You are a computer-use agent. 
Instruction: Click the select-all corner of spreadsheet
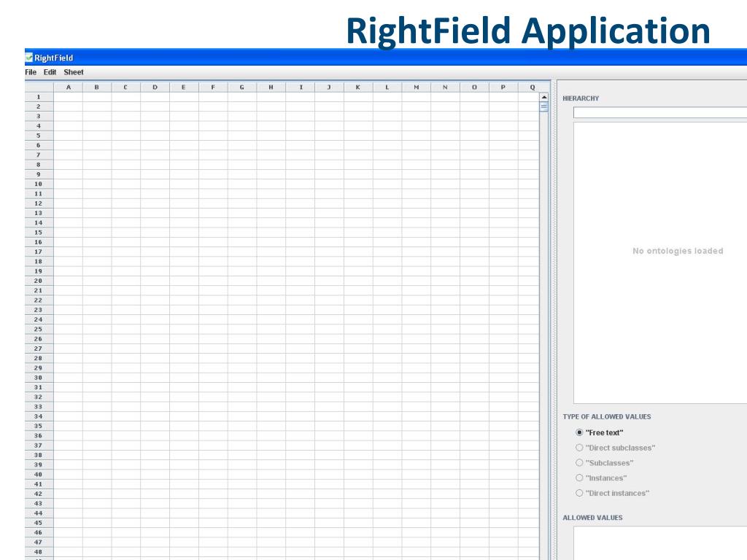[x=39, y=87]
